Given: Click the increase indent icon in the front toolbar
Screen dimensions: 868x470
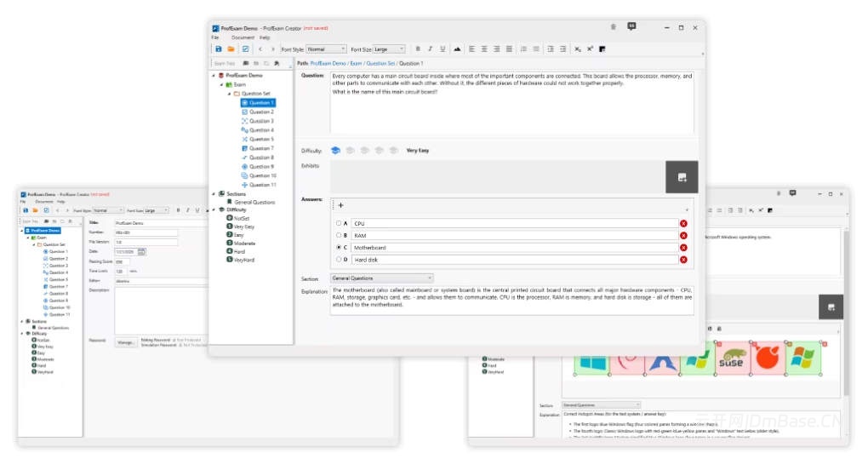Looking at the screenshot, I should 562,49.
